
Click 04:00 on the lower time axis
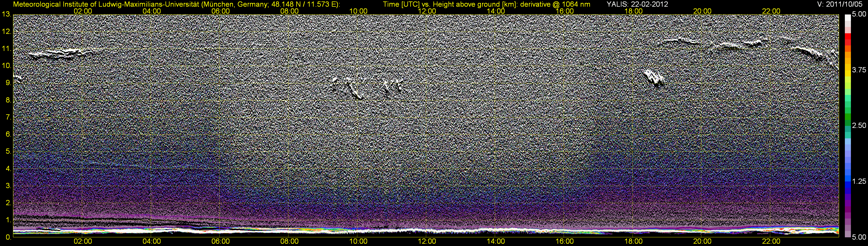pos(152,241)
